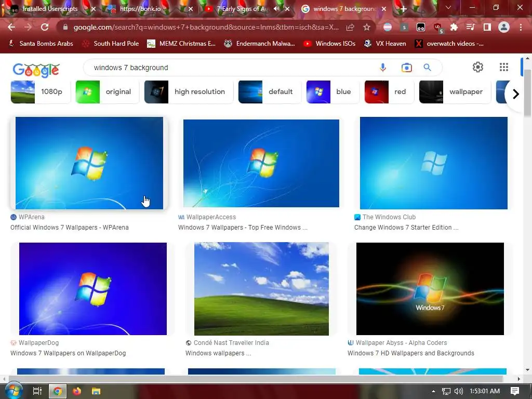The width and height of the screenshot is (532, 399).
Task: Open the Chrome extensions puzzle menu
Action: point(454,27)
